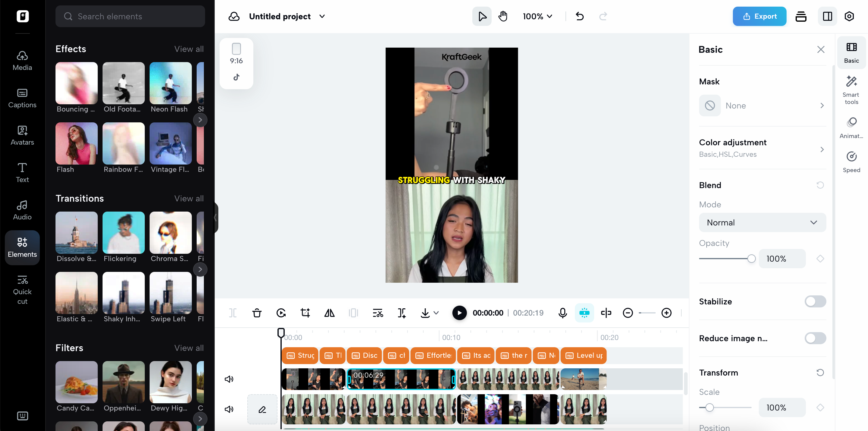The height and width of the screenshot is (431, 868).
Task: Open the Text panel
Action: [x=22, y=172]
